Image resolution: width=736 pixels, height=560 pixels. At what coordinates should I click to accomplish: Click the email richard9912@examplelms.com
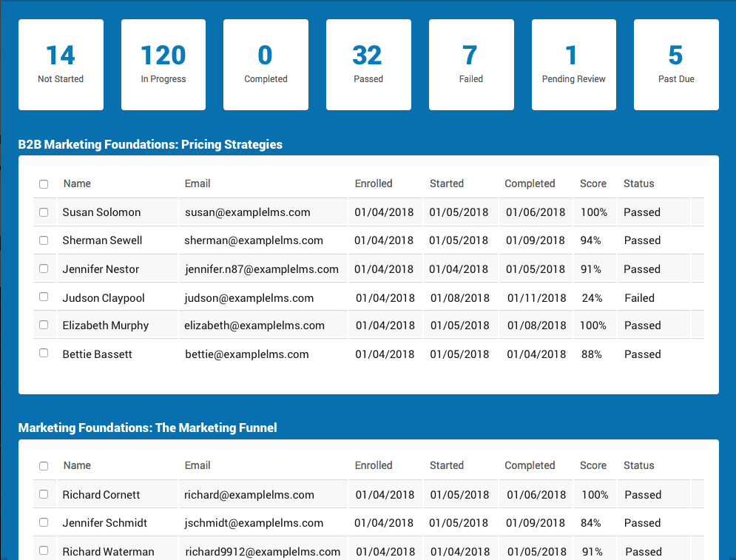[x=263, y=552]
